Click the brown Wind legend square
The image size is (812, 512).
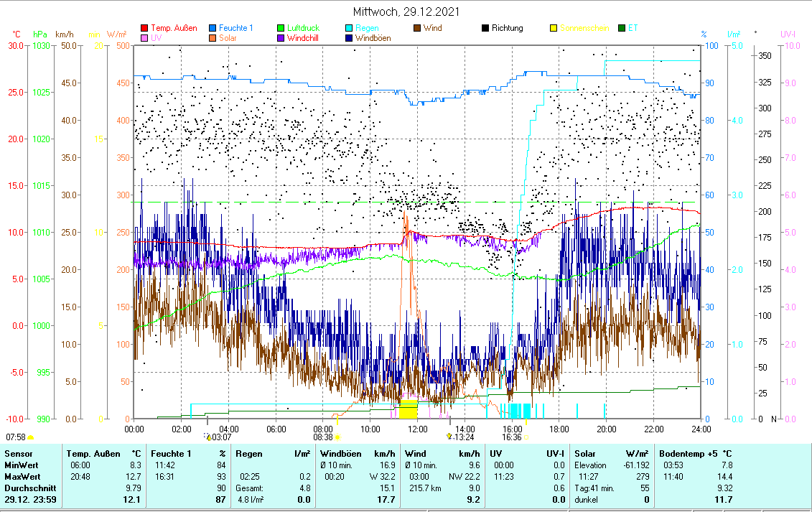pos(417,29)
